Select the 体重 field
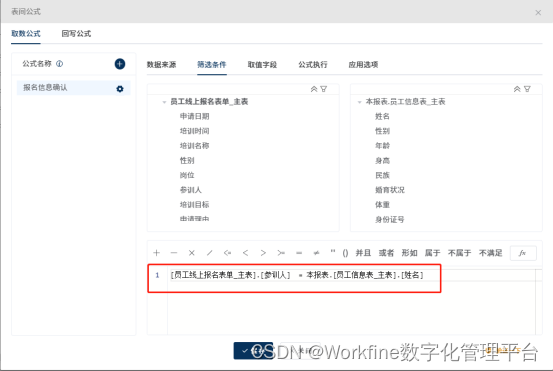The height and width of the screenshot is (371, 553). click(382, 205)
